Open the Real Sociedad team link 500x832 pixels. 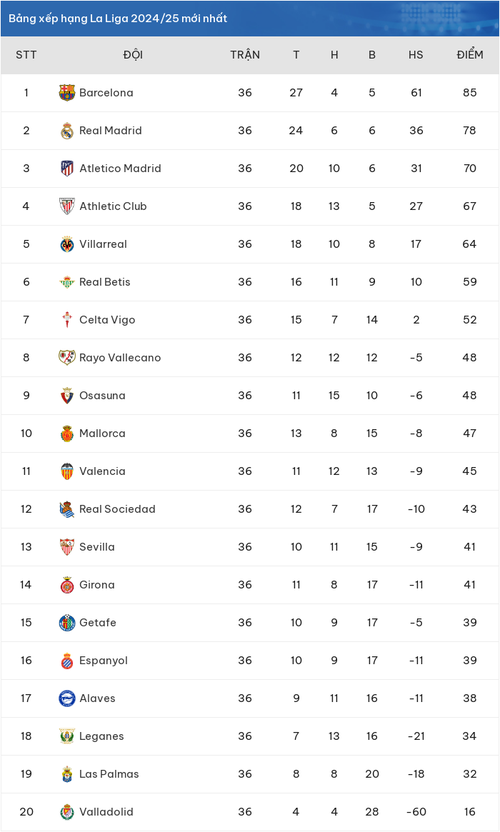[117, 509]
